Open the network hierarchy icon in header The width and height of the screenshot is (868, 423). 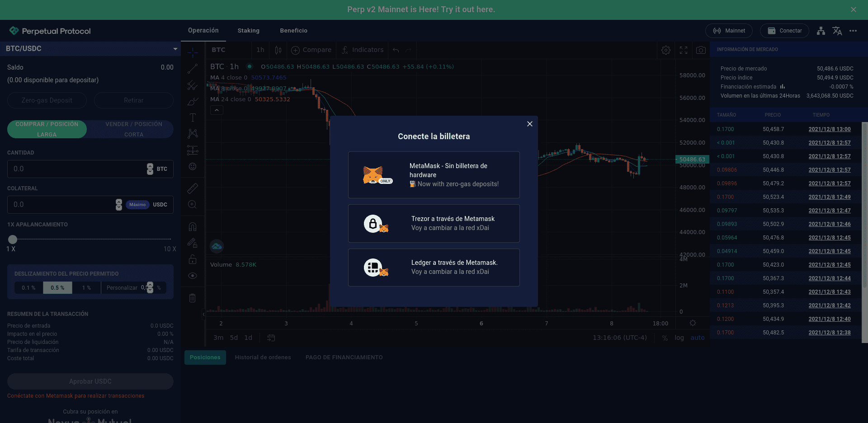[x=821, y=31]
